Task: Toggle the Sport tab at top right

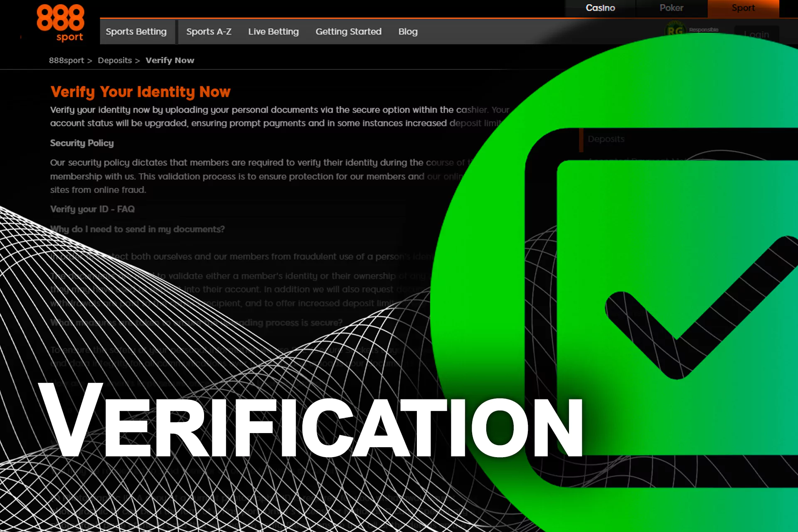Action: click(744, 8)
